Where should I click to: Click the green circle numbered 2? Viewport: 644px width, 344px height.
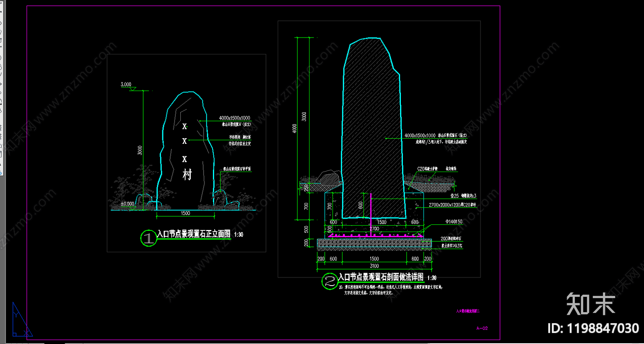click(329, 281)
